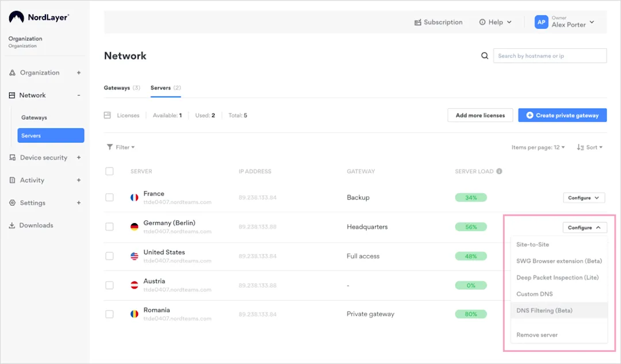
Task: Click the Downloads icon in sidebar
Action: [x=13, y=225]
